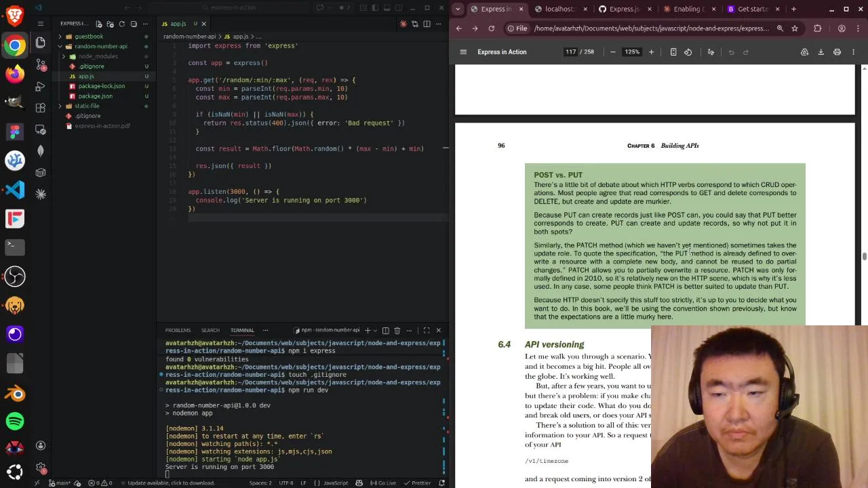Kill the terminal with trash icon
Image resolution: width=868 pixels, height=488 pixels.
click(x=397, y=330)
